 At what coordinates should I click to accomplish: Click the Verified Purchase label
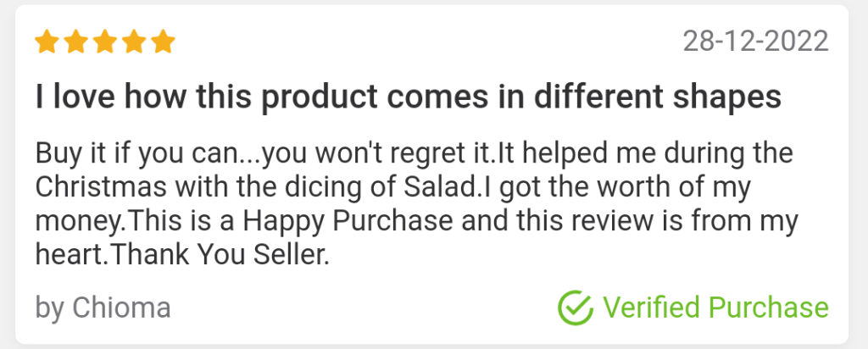715,307
